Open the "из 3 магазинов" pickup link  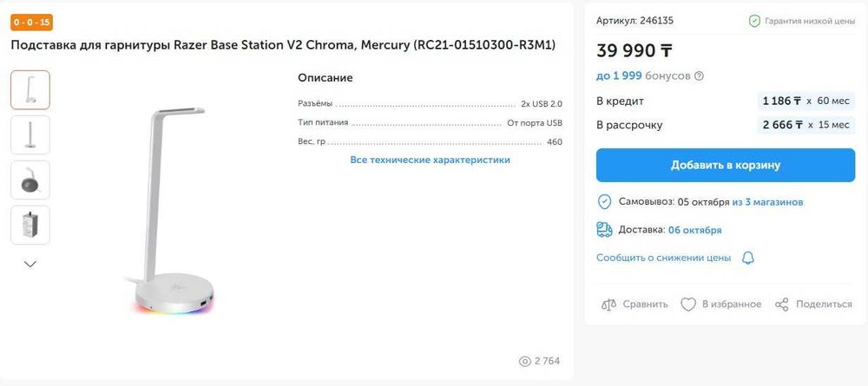pos(767,202)
